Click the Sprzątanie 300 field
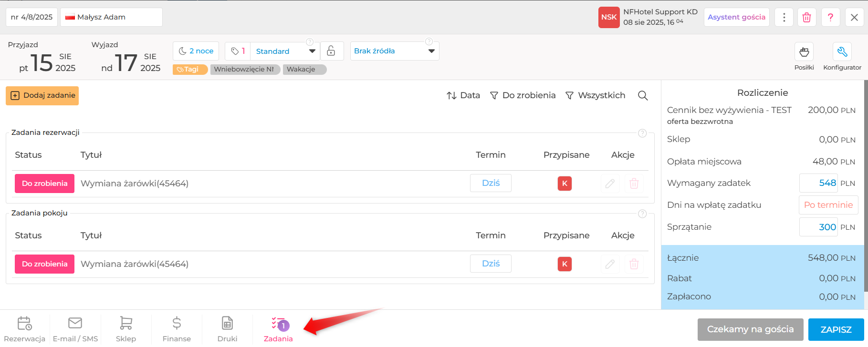The image size is (868, 347). coord(819,227)
